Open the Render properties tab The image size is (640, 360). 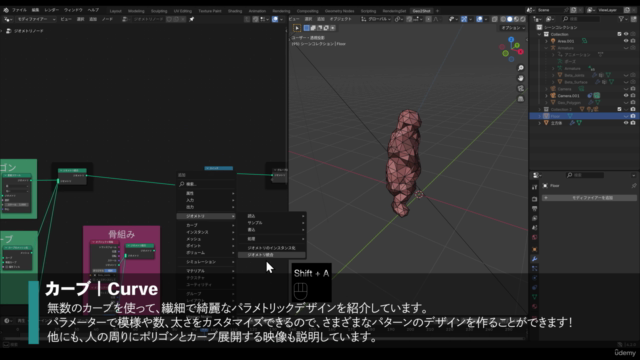(535, 199)
